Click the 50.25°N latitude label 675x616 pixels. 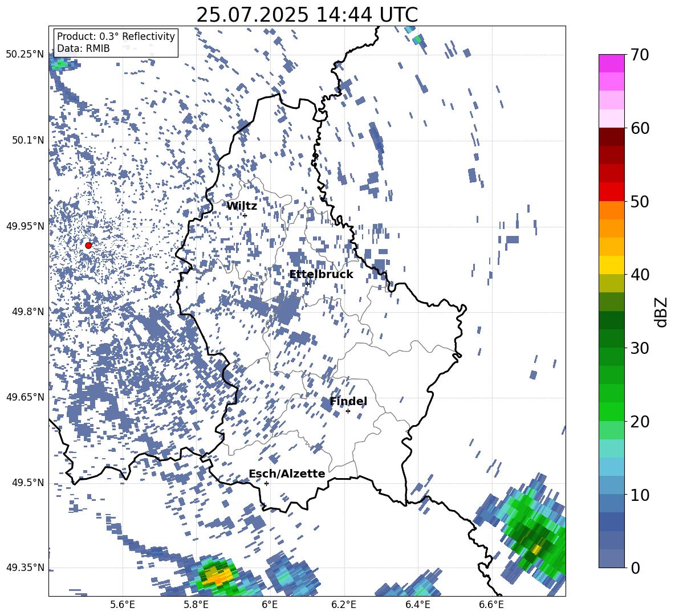[x=25, y=54]
